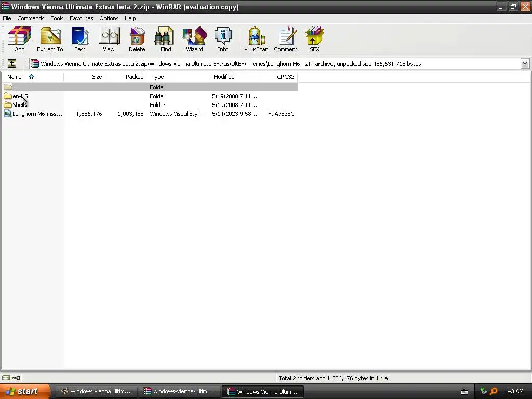532x399 pixels.
Task: Click the Windows Start button
Action: point(24,391)
